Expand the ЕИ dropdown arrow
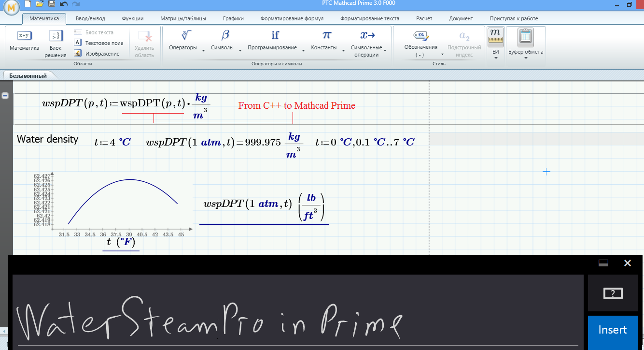The height and width of the screenshot is (350, 644). pyautogui.click(x=495, y=58)
